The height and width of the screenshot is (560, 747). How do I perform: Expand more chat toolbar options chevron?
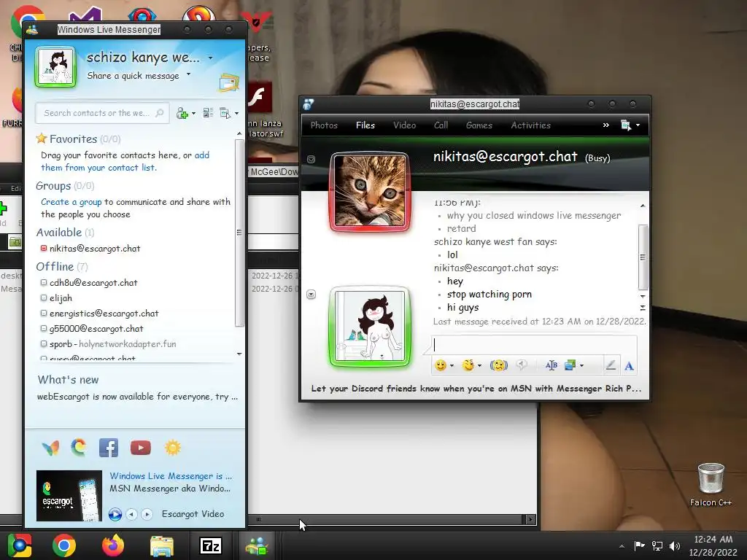(606, 125)
